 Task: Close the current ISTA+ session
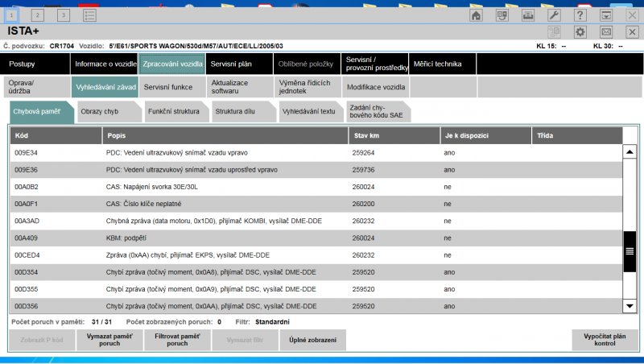pos(632,31)
